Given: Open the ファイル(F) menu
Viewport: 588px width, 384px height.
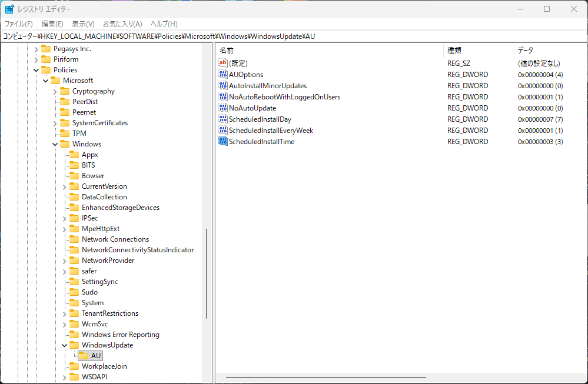Looking at the screenshot, I should coord(19,24).
